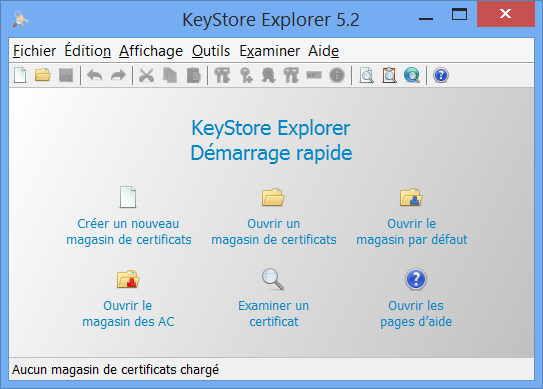The width and height of the screenshot is (543, 389).
Task: Click the Cut scissors toolbar icon
Action: click(146, 75)
